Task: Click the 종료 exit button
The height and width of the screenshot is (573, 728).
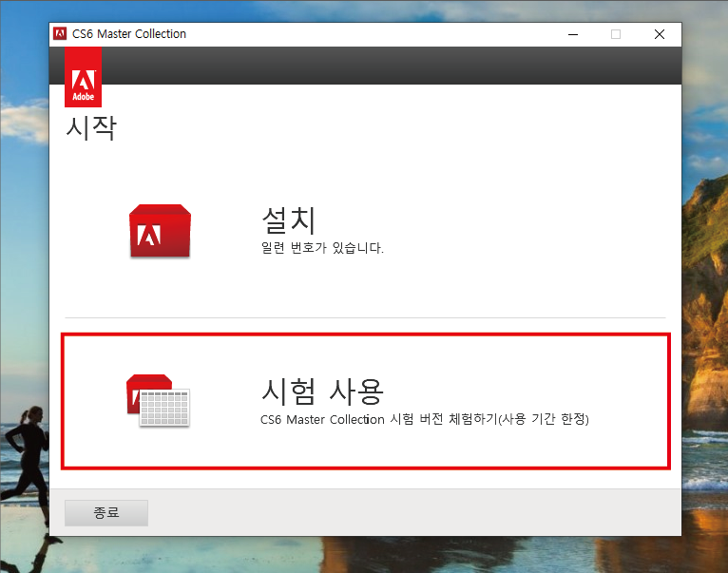Action: tap(106, 513)
